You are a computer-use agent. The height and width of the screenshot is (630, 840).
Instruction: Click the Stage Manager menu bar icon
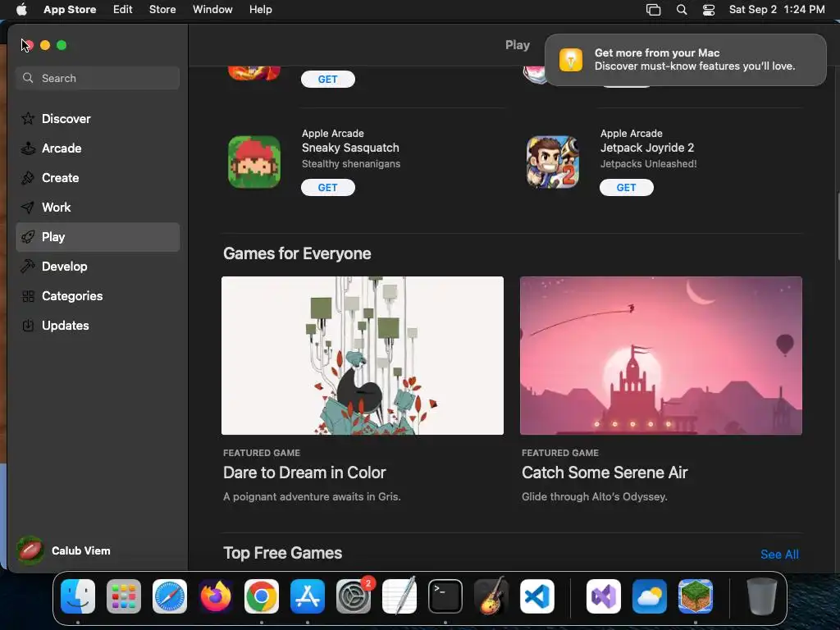(x=653, y=10)
